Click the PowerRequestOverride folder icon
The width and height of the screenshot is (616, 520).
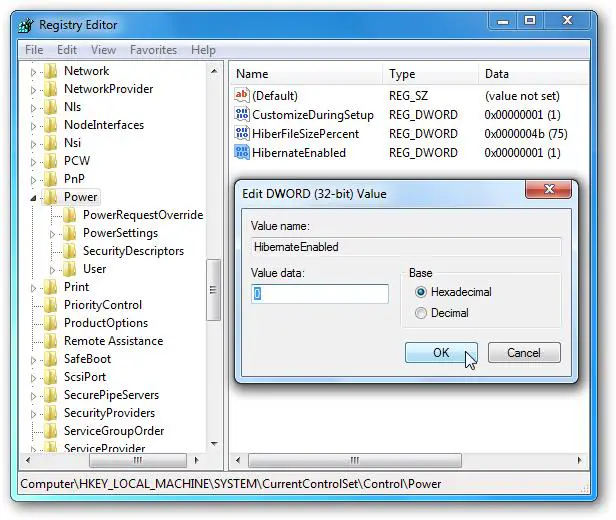[70, 215]
